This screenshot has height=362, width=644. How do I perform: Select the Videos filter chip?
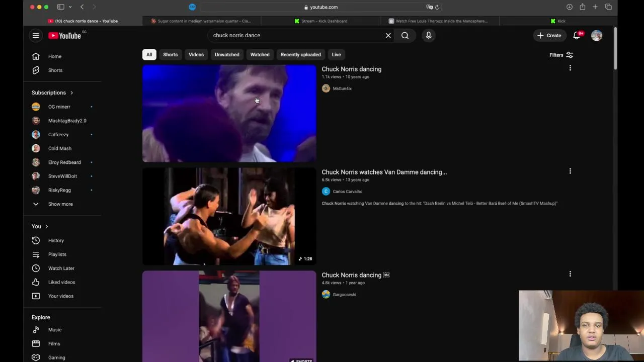pyautogui.click(x=196, y=54)
